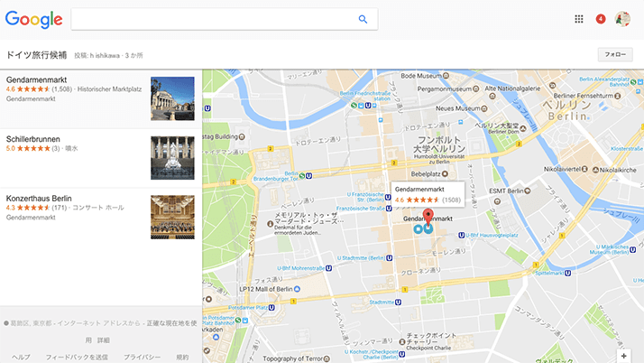This screenshot has width=644, height=363.
Task: Zoom in with the map plus button
Action: click(x=623, y=356)
